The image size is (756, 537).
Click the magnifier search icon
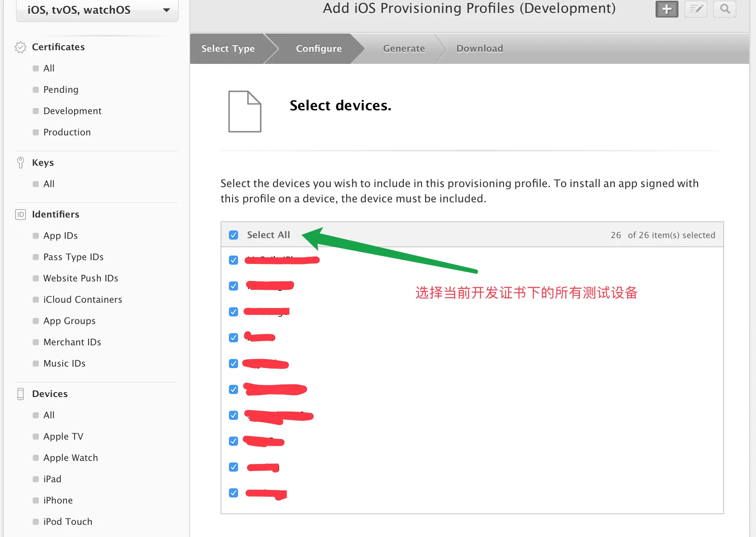click(725, 9)
